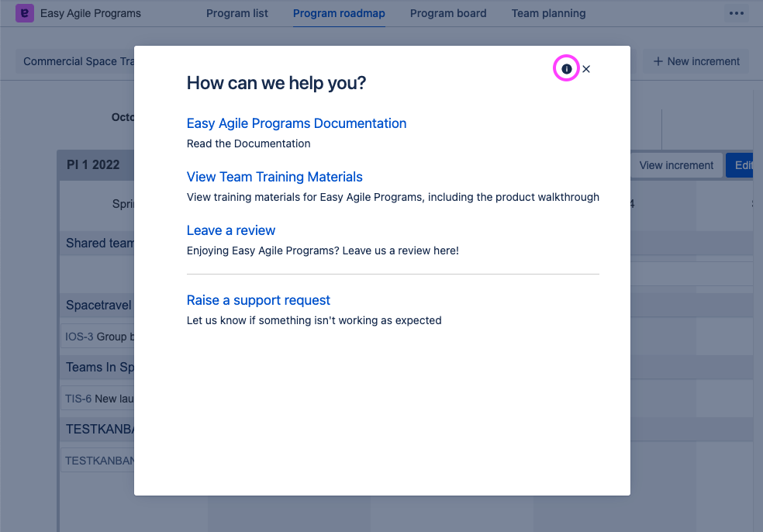Select the Program roadmap tab

pyautogui.click(x=339, y=13)
